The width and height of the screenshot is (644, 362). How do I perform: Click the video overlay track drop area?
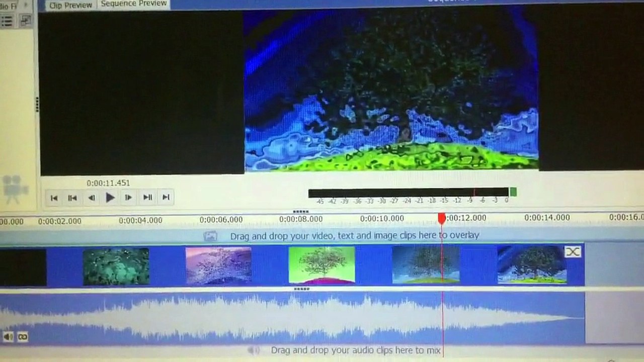(322, 235)
